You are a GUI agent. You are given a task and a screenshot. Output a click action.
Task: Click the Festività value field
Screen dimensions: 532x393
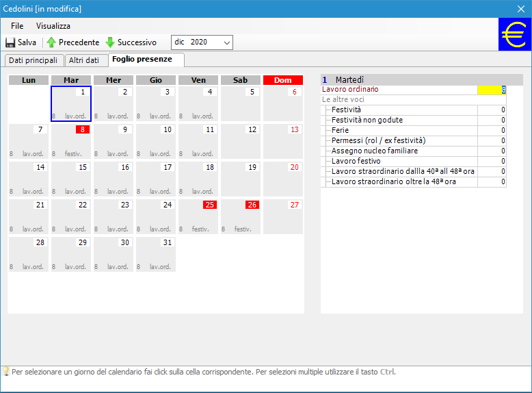(492, 110)
